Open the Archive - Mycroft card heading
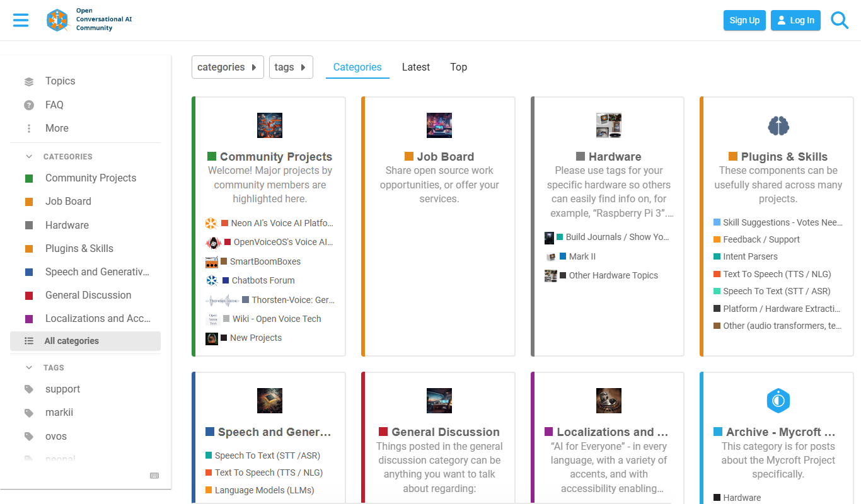The image size is (861, 504). 781,432
